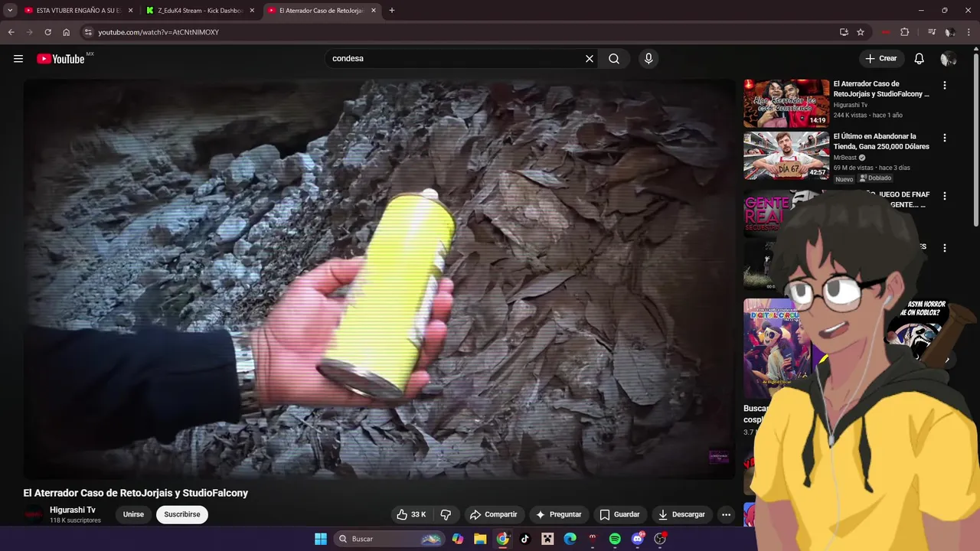Screen dimensions: 980x551
Task: Reload the page
Action: [x=47, y=32]
